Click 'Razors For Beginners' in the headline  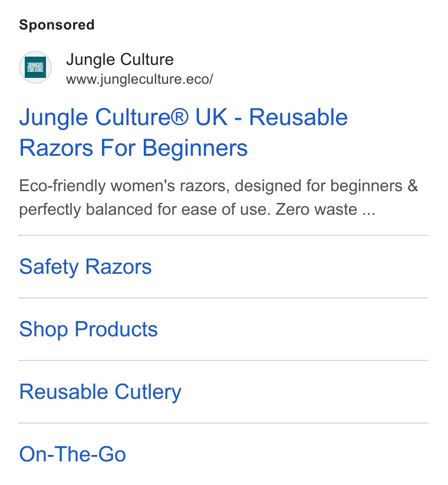click(x=133, y=148)
